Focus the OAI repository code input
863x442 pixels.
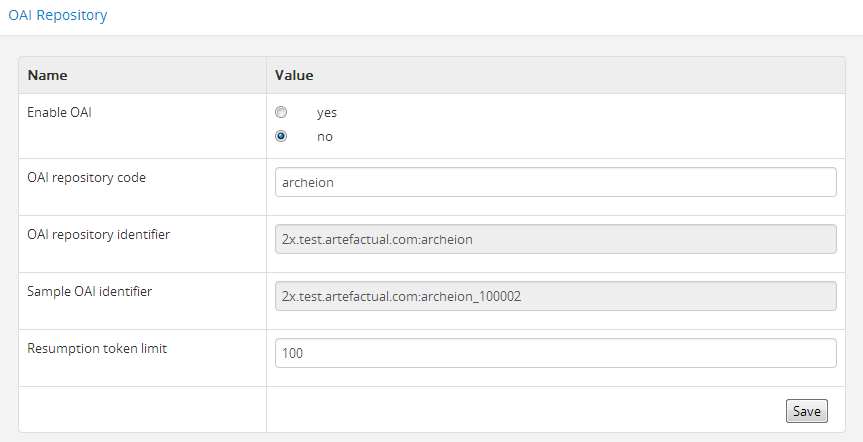coord(555,182)
